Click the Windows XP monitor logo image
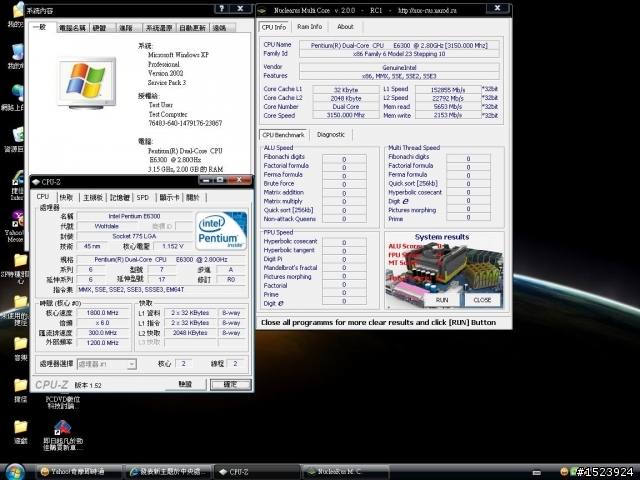 (x=87, y=83)
